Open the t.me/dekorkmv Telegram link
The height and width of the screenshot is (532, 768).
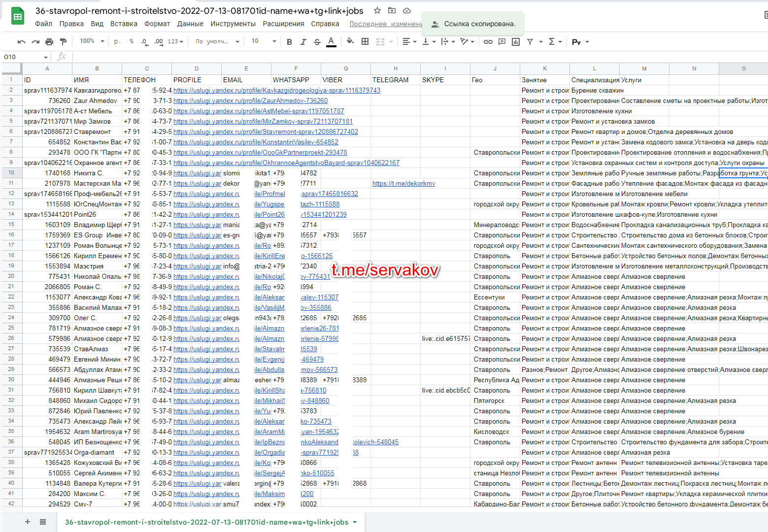403,184
